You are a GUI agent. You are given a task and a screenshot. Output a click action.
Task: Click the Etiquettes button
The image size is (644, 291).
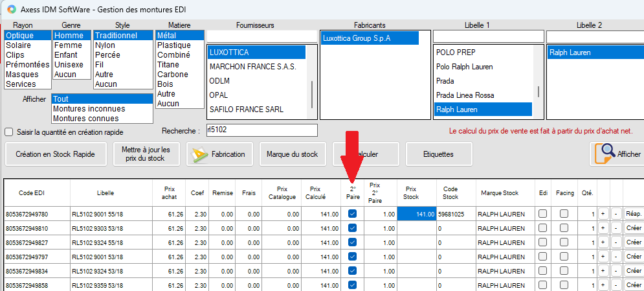[x=439, y=154]
